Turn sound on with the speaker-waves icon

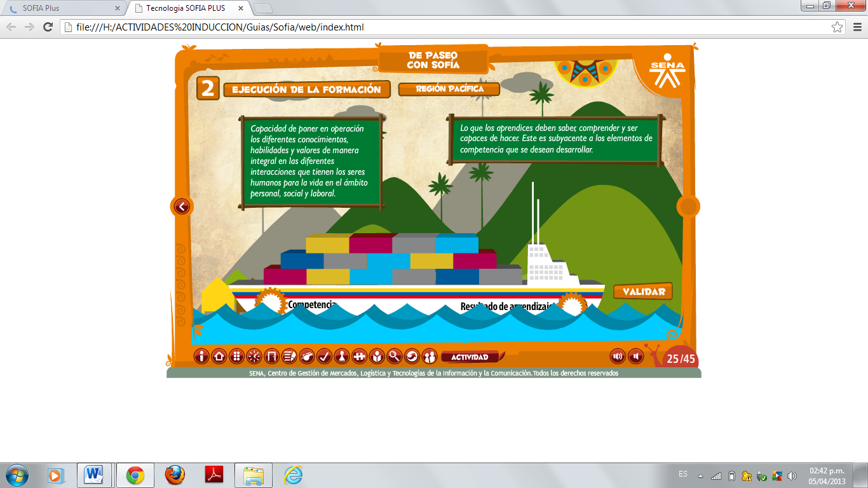pyautogui.click(x=618, y=356)
